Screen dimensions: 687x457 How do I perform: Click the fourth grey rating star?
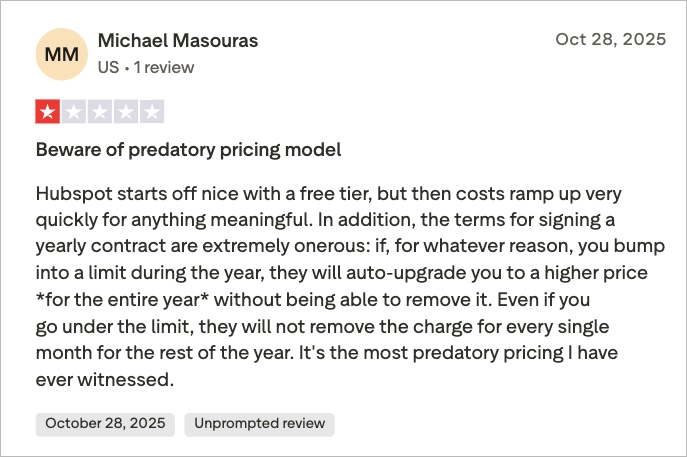[126, 112]
